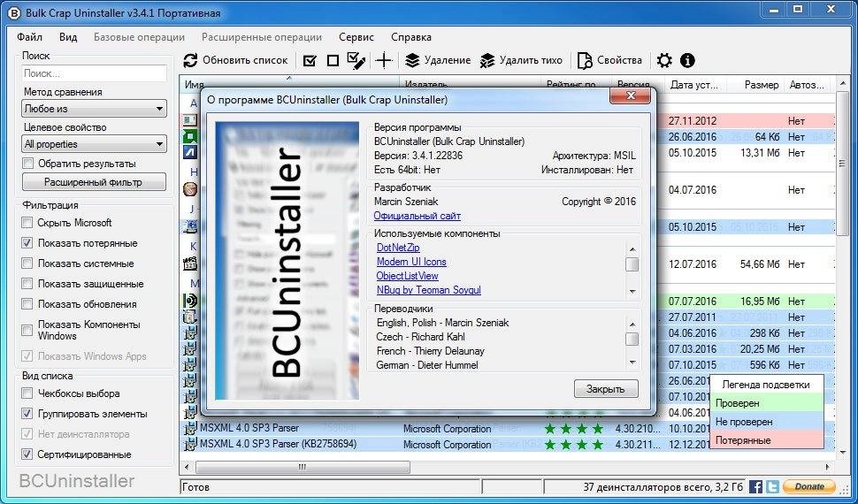Click the horizontal scrollbar thumb of the list
Screen dimensions: 858x504
pyautogui.click(x=303, y=468)
